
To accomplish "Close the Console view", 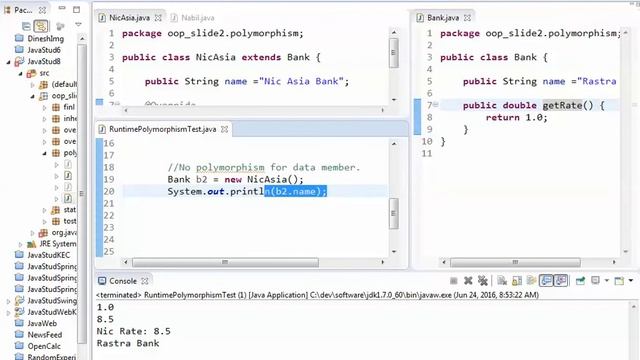I will click(x=144, y=281).
